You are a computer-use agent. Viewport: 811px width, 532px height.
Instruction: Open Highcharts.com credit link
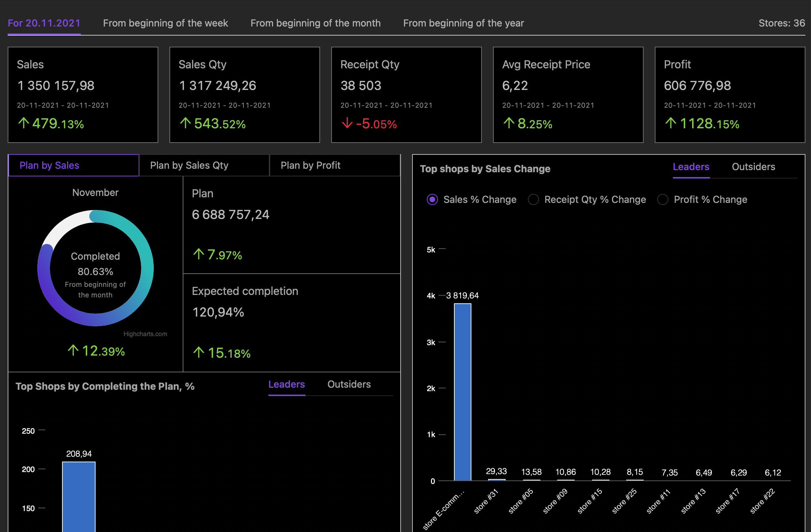point(145,334)
